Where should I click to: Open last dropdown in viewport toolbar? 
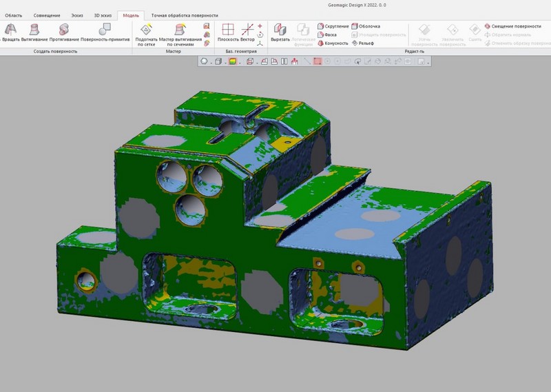[x=428, y=63]
